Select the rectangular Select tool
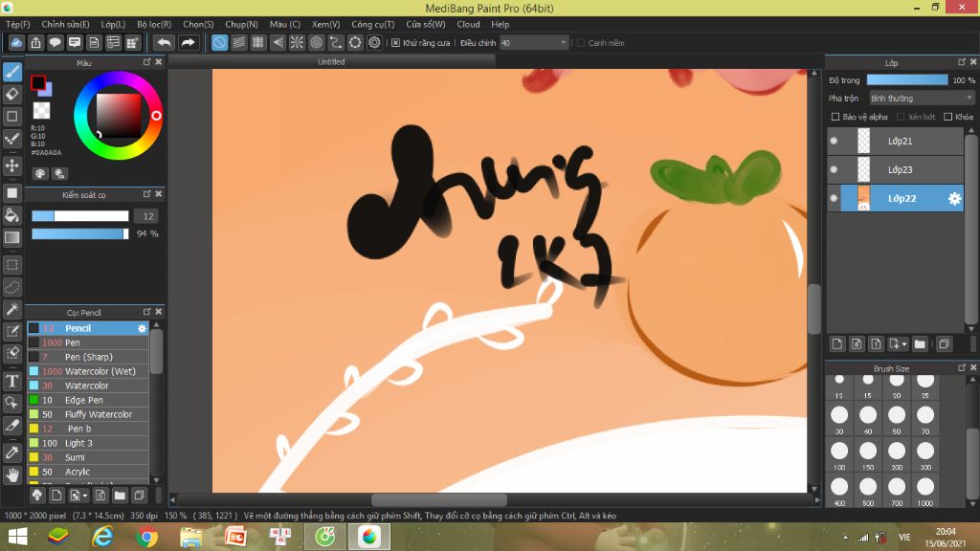 (x=11, y=265)
